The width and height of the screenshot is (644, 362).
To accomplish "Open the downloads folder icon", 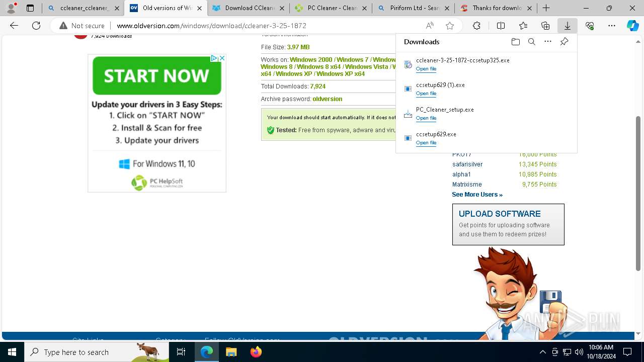I will click(x=515, y=42).
